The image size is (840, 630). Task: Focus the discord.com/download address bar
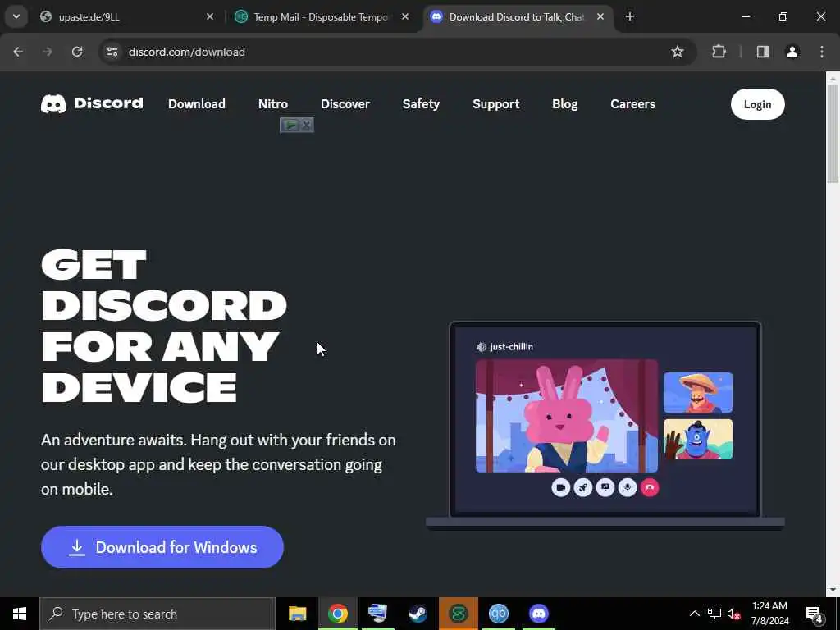(x=396, y=52)
